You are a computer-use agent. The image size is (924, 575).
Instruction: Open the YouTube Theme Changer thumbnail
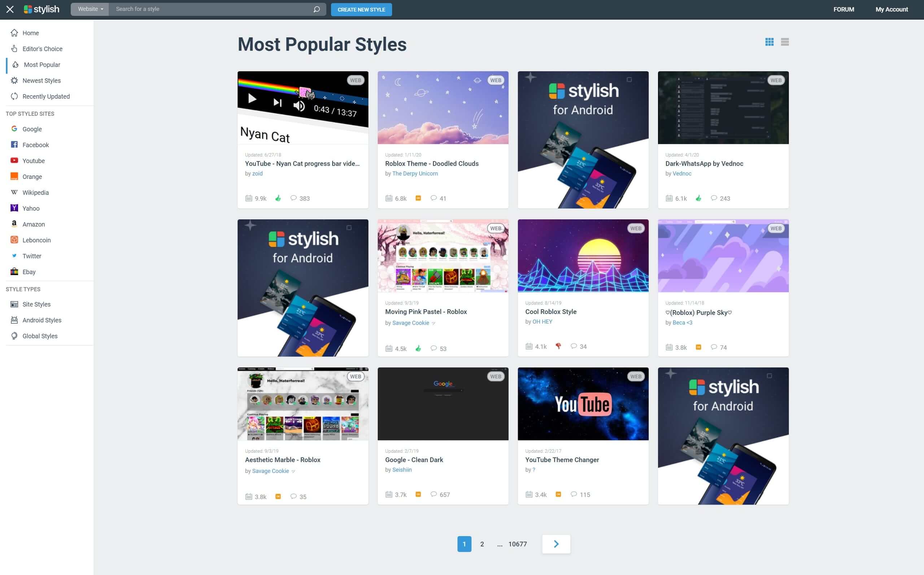(583, 404)
